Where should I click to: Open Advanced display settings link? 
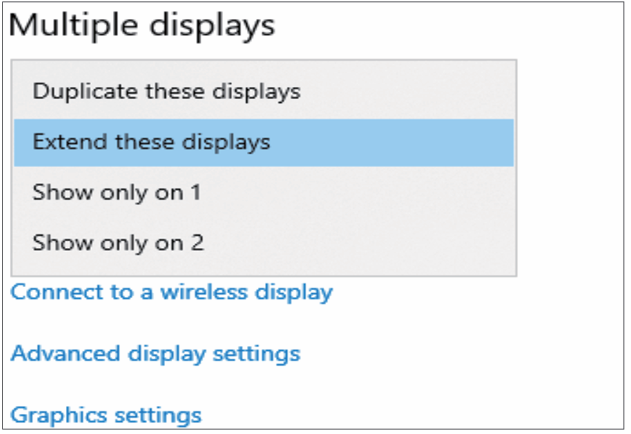click(155, 353)
